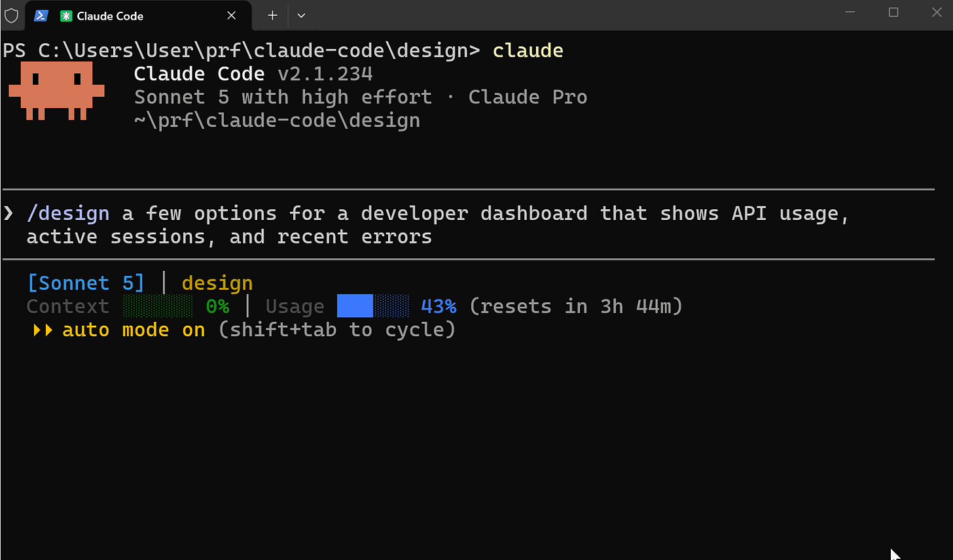Expand the new tab profile dropdown arrow
This screenshot has height=560, width=953.
coord(301,16)
